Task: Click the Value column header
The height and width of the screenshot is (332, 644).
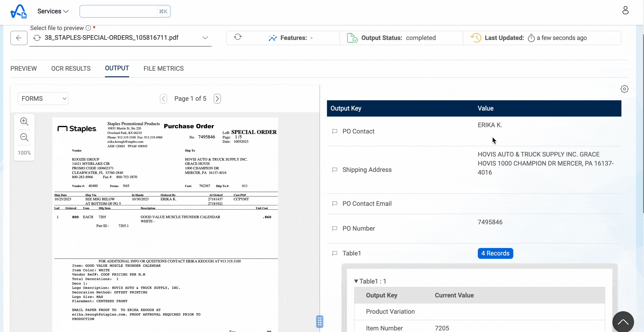Action: [x=485, y=109]
